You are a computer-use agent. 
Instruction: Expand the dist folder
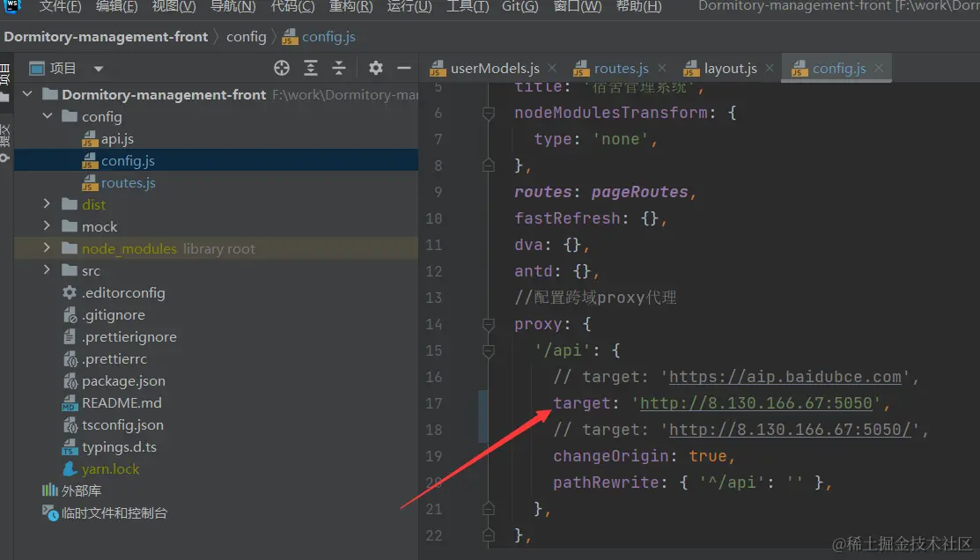pyautogui.click(x=47, y=204)
